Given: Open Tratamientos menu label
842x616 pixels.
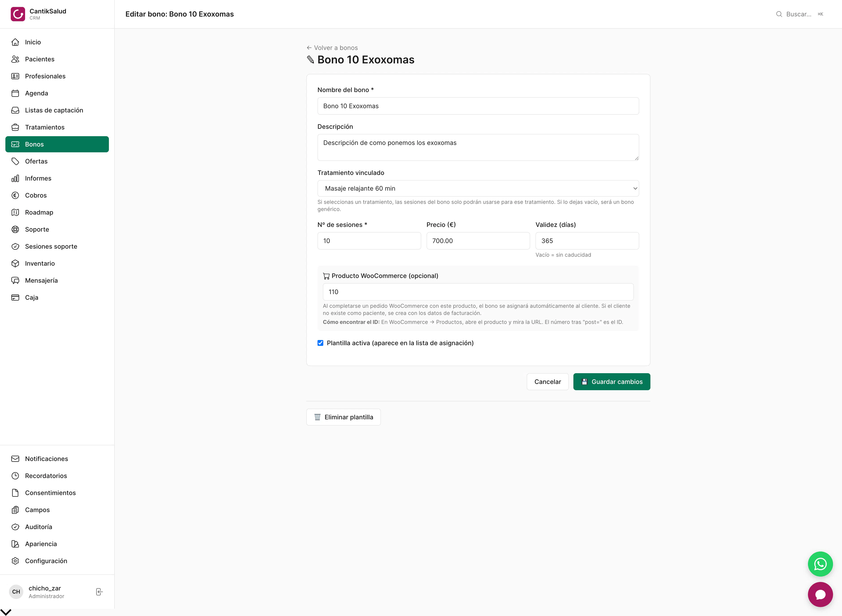Looking at the screenshot, I should tap(45, 127).
